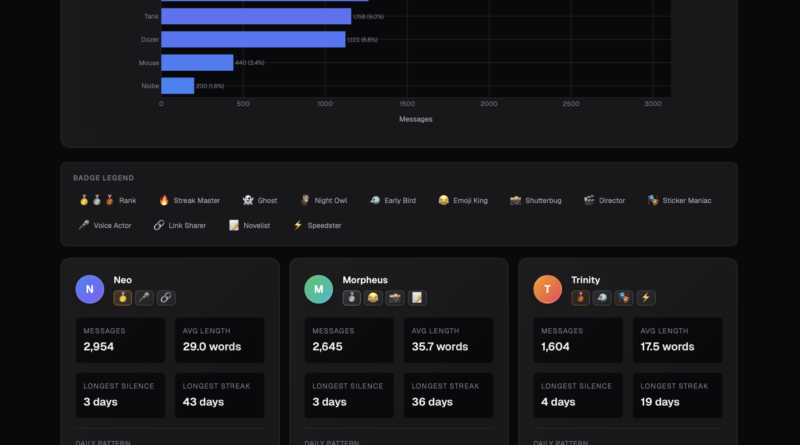The height and width of the screenshot is (445, 800).
Task: Click Trinity's orange avatar circle
Action: [x=548, y=289]
